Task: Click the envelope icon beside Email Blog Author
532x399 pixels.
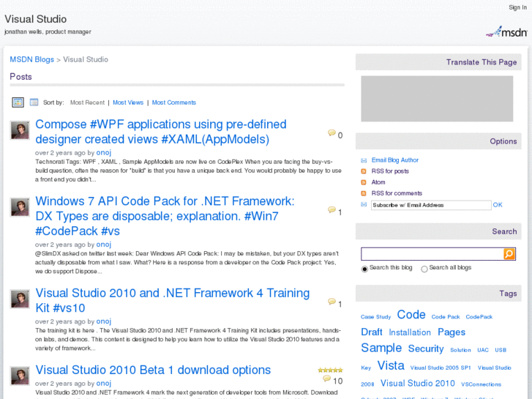Action: pyautogui.click(x=364, y=160)
